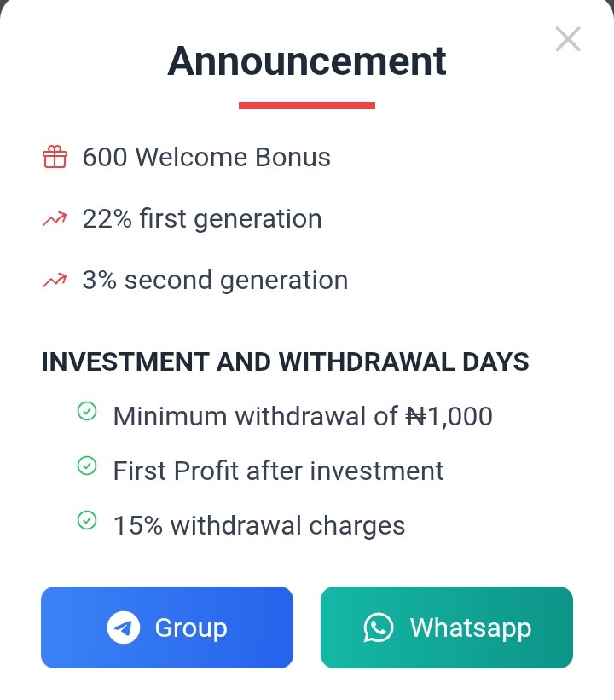Click the green check beside Minimum withdrawal
The image size is (614, 700).
click(87, 411)
